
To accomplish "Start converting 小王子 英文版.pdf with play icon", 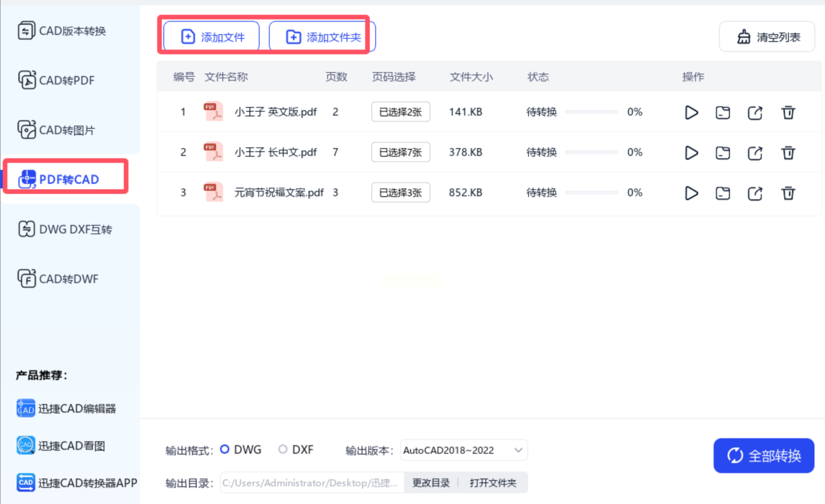I will 691,112.
